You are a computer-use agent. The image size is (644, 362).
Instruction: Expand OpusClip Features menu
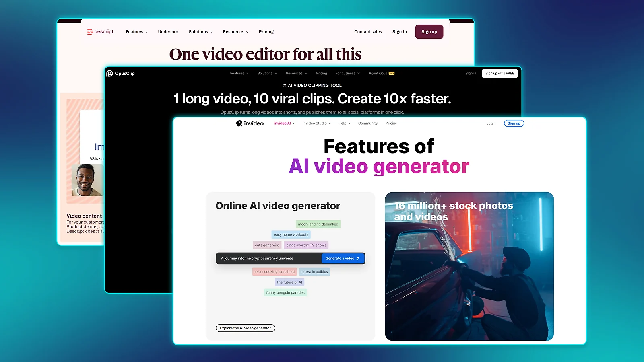(239, 74)
